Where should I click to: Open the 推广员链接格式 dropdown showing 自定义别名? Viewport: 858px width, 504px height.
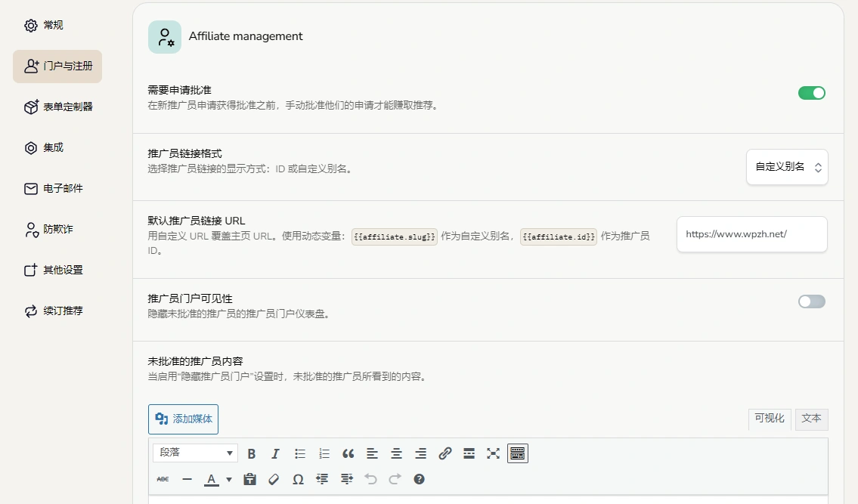click(x=787, y=167)
